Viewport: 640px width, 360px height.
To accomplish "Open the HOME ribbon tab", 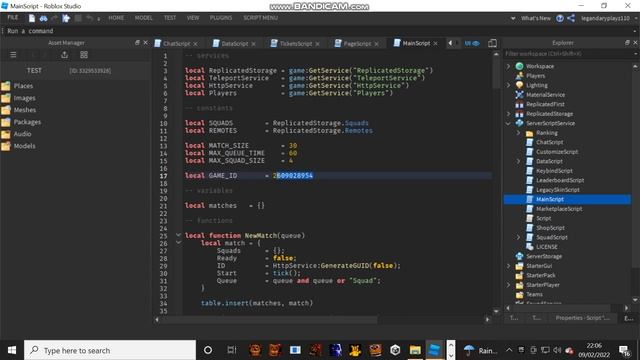I will click(116, 18).
